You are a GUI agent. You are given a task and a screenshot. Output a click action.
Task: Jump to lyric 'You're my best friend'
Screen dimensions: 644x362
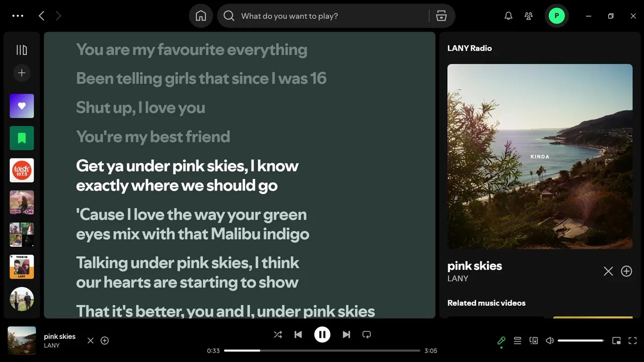153,137
